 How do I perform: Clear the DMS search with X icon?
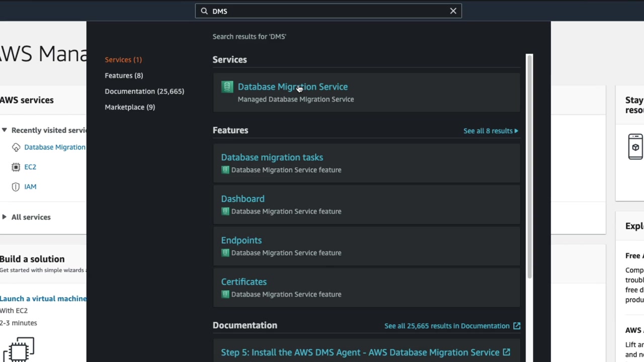click(453, 11)
